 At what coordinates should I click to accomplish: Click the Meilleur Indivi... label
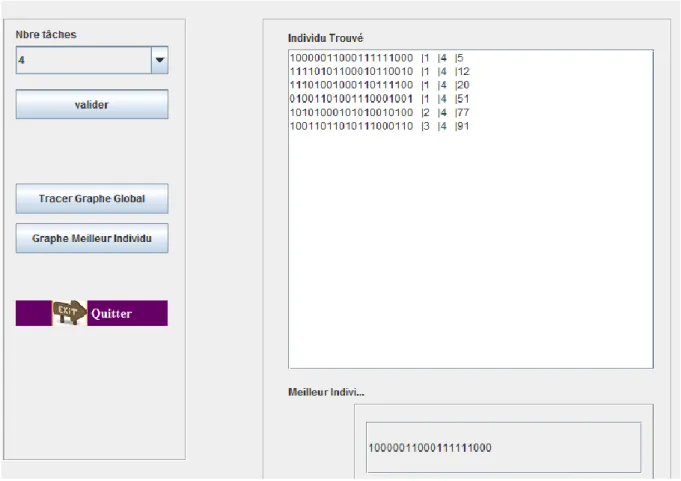[326, 392]
